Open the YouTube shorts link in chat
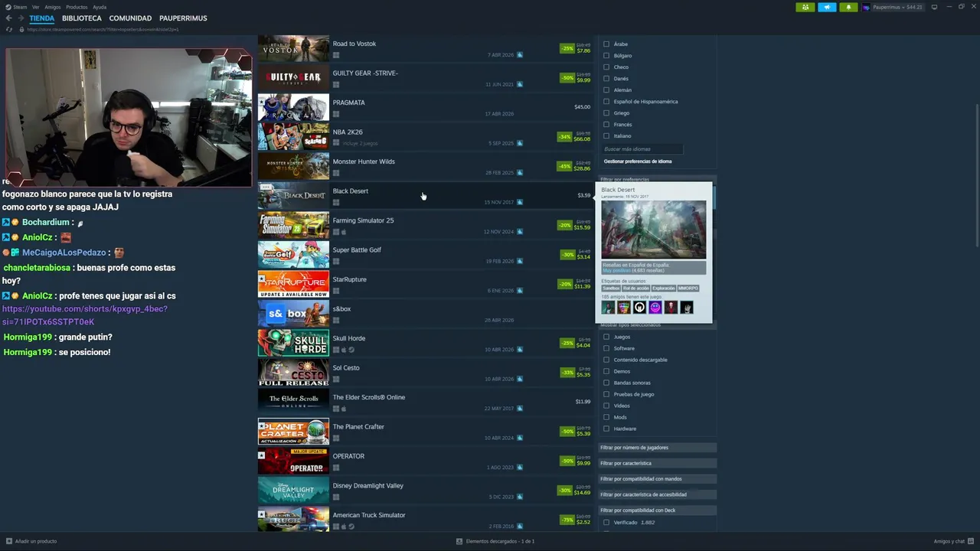980x551 pixels. [x=84, y=315]
